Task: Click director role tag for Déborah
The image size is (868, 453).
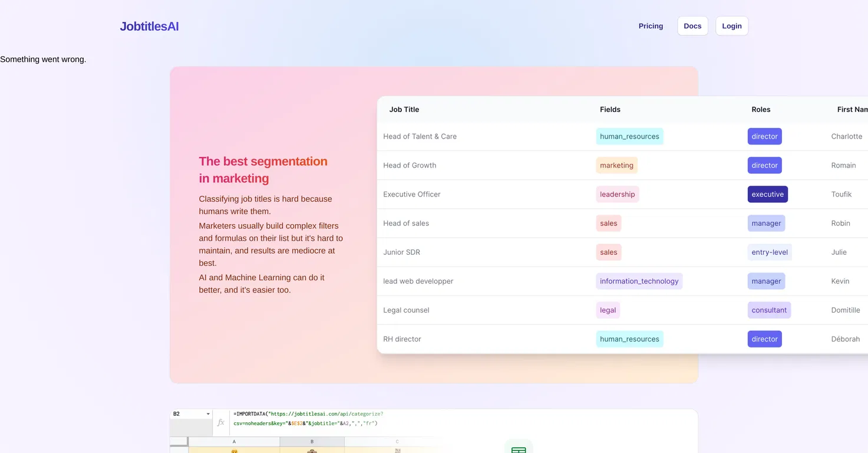Action: point(764,339)
